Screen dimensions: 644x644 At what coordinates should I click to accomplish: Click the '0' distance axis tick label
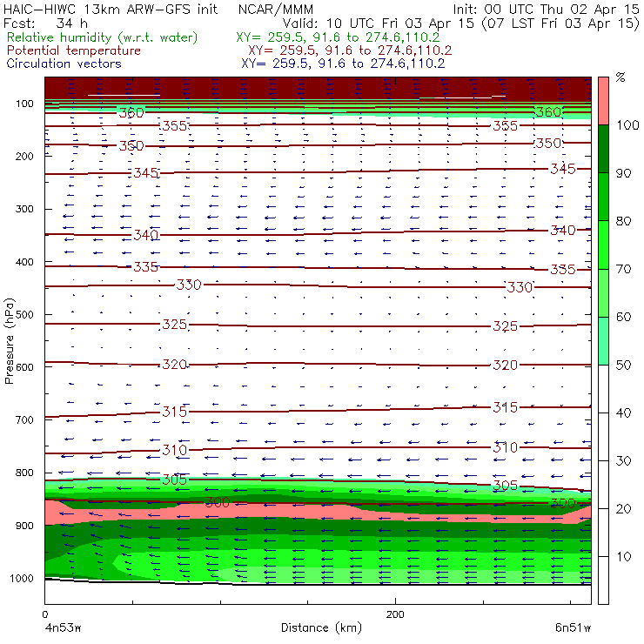coord(44,614)
